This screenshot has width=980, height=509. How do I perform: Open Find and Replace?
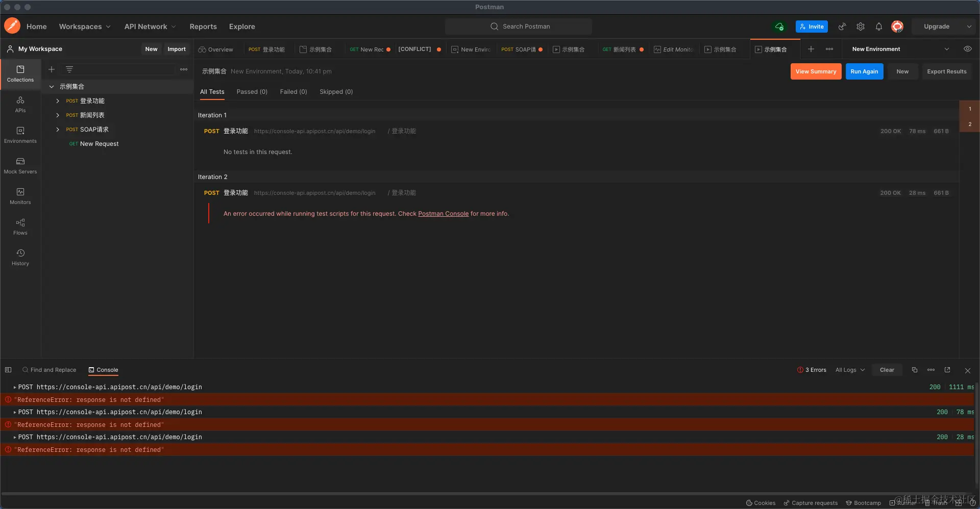(x=49, y=370)
